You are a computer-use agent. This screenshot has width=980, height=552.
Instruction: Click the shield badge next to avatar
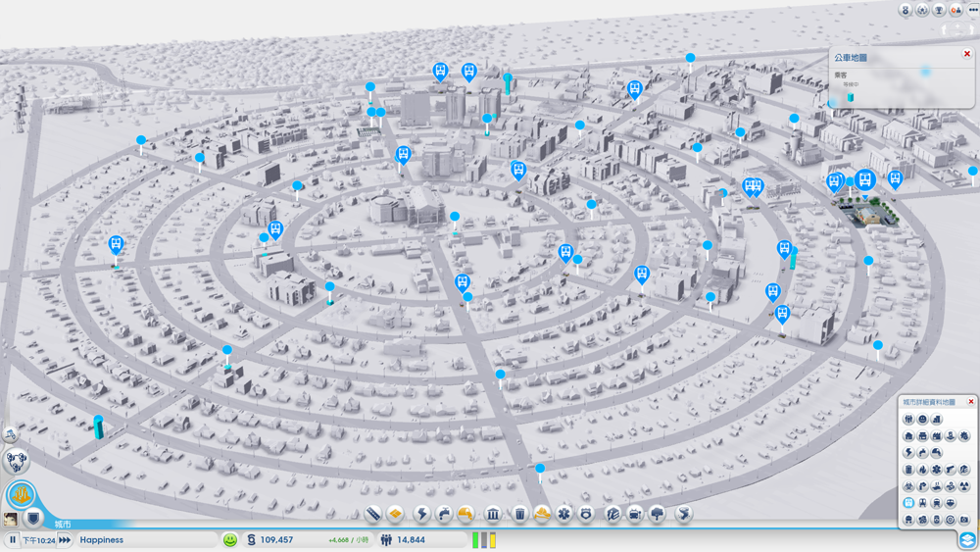pyautogui.click(x=33, y=519)
